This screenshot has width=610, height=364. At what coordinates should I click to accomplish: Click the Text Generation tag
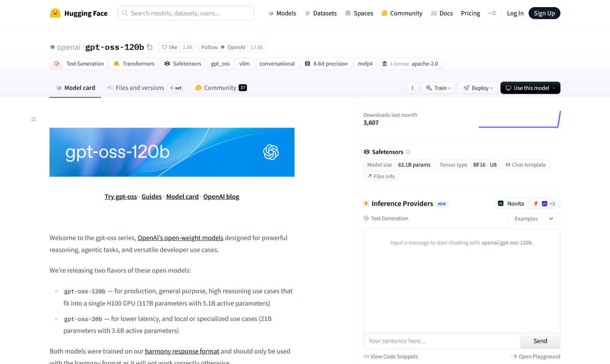coord(79,64)
